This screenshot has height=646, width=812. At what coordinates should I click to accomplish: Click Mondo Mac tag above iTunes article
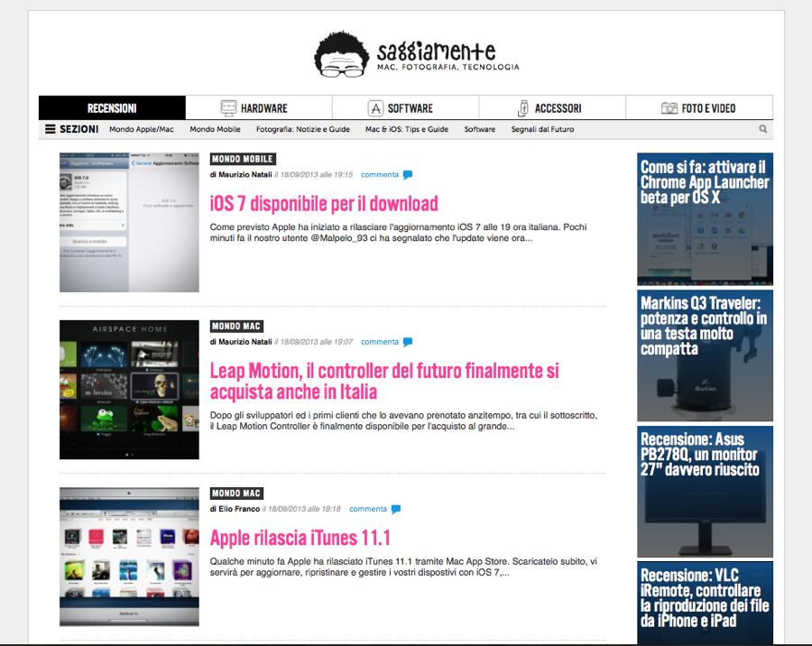tap(236, 494)
